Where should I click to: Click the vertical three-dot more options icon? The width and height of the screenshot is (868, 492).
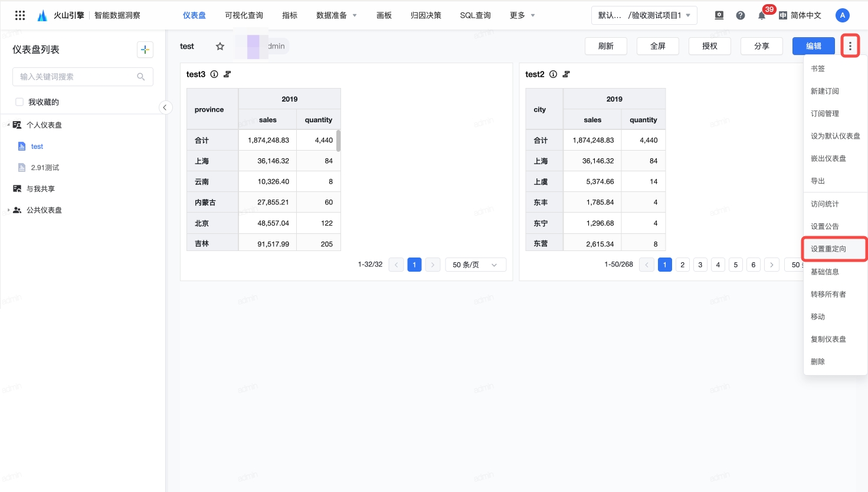850,46
